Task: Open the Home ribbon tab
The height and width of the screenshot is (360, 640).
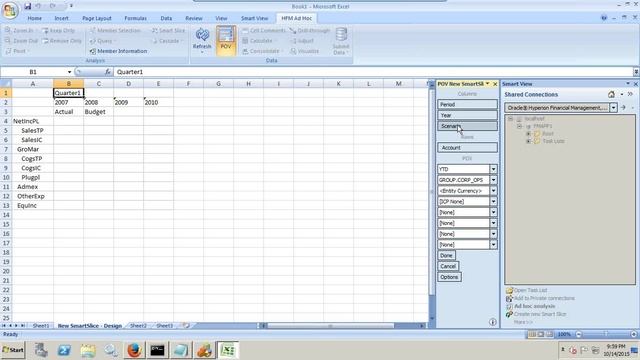Action: [x=34, y=18]
